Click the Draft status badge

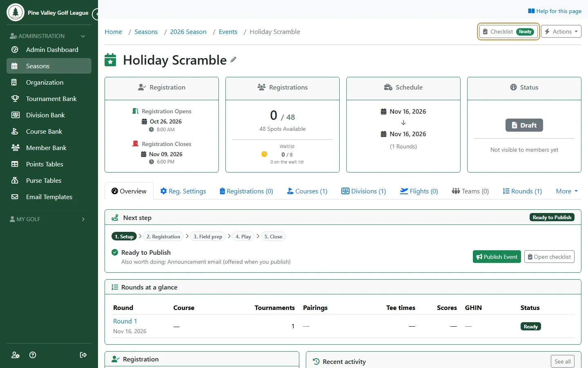pos(524,125)
